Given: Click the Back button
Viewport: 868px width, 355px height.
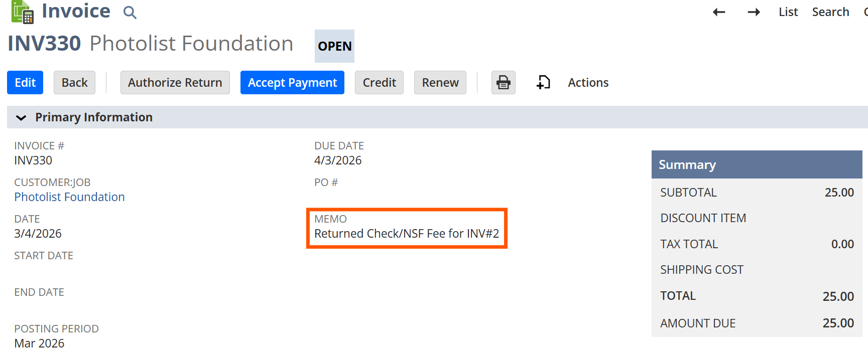Looking at the screenshot, I should click(74, 83).
